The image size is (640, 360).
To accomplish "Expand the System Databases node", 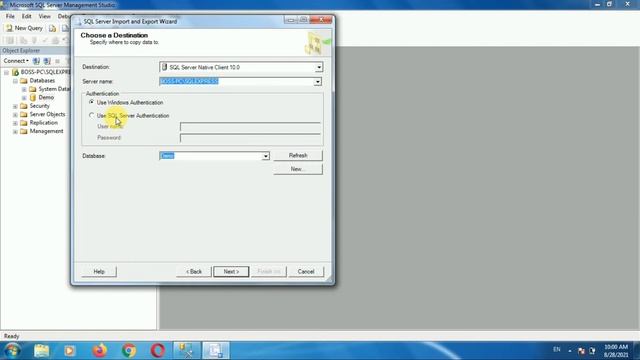I will [x=24, y=89].
